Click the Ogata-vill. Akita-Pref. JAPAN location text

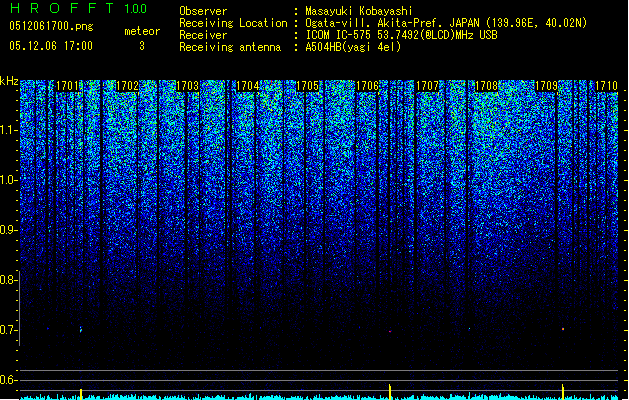(446, 23)
